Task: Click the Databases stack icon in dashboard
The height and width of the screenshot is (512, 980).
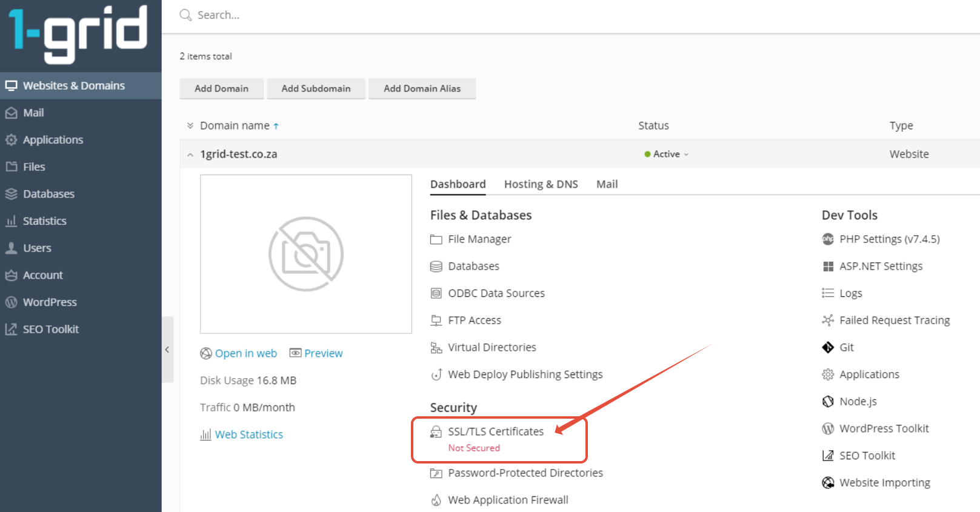Action: [x=436, y=267]
